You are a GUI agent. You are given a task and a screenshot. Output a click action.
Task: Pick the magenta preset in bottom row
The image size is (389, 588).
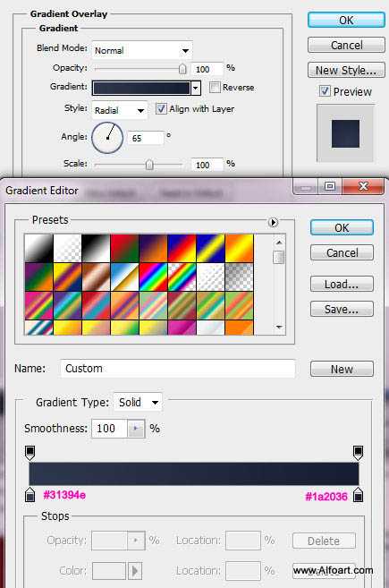point(182,328)
